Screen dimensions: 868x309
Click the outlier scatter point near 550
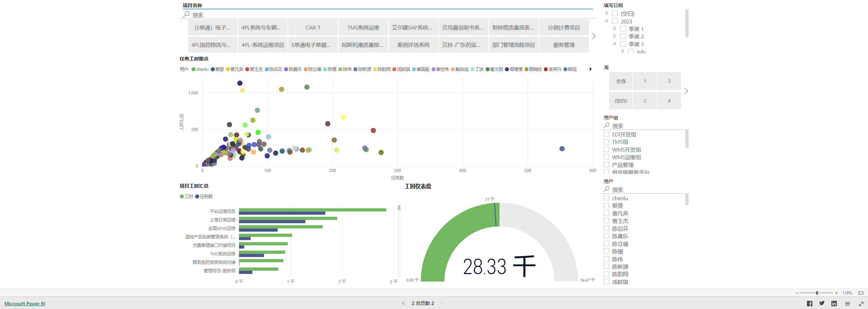coord(562,149)
